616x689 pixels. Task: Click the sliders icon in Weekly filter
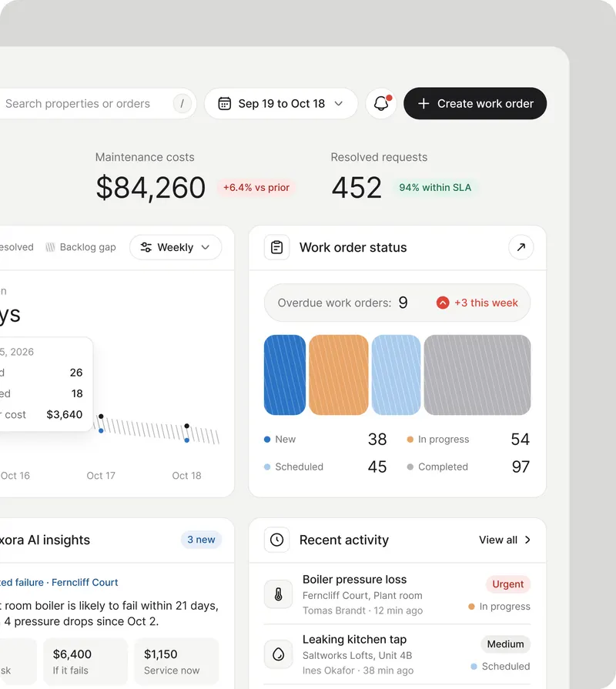(x=146, y=247)
